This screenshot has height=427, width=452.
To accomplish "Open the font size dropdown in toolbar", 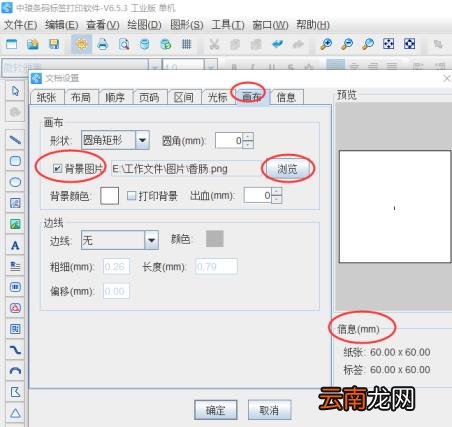I will point(211,67).
